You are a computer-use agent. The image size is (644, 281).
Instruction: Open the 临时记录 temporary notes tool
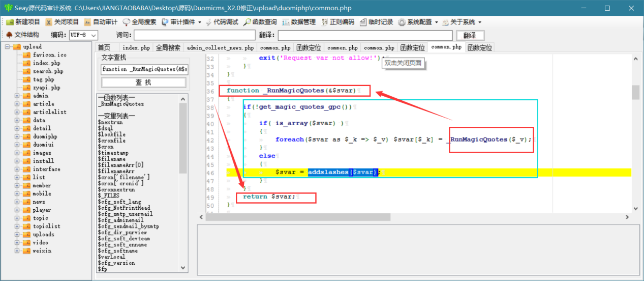(376, 22)
